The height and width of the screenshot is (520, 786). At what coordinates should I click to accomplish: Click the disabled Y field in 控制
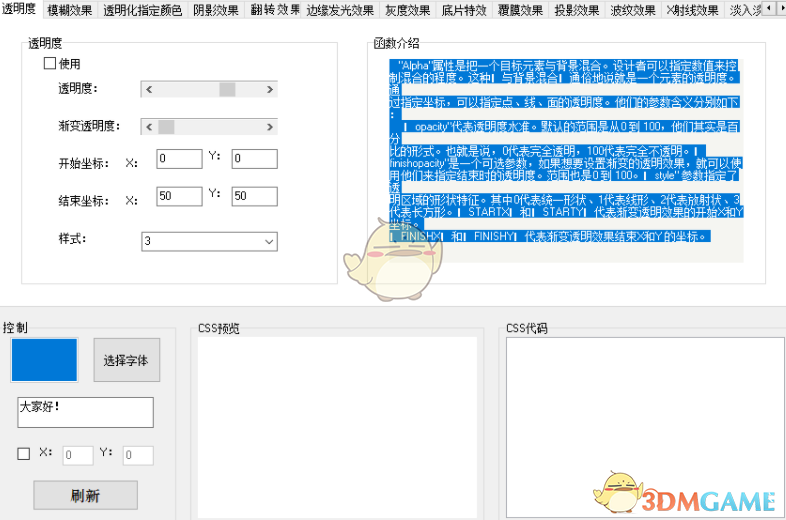click(138, 455)
